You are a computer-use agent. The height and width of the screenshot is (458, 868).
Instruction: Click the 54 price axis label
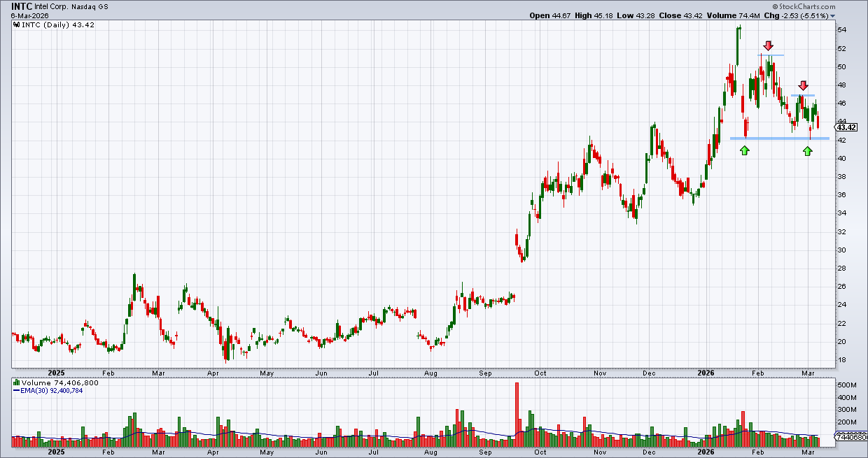coord(843,30)
